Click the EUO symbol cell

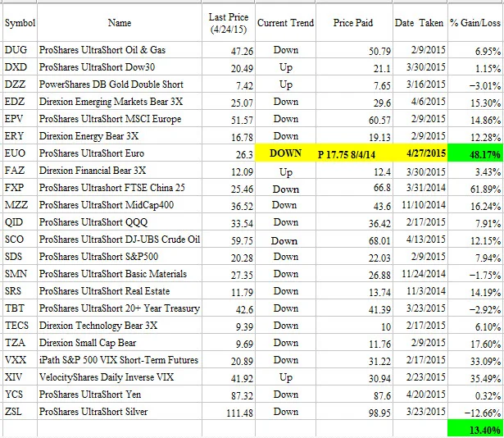[x=20, y=153]
